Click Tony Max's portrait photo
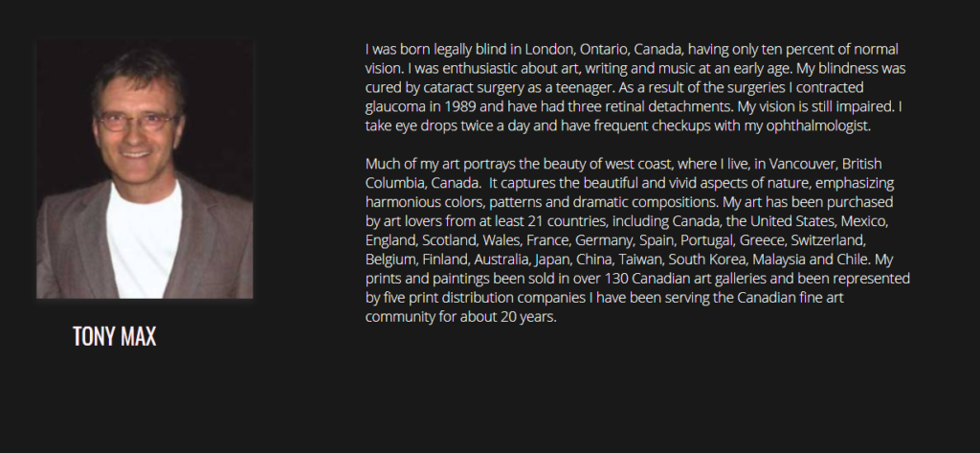The height and width of the screenshot is (453, 980). pyautogui.click(x=145, y=170)
